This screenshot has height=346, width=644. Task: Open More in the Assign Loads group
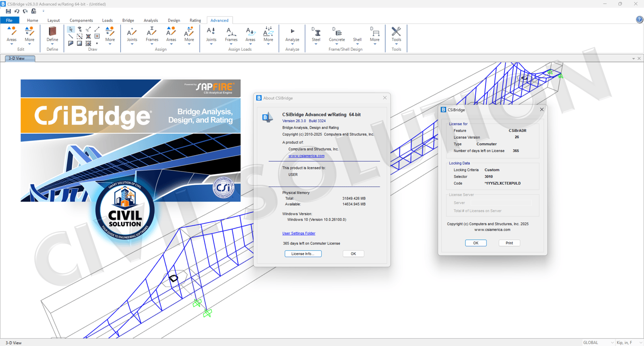click(x=268, y=35)
